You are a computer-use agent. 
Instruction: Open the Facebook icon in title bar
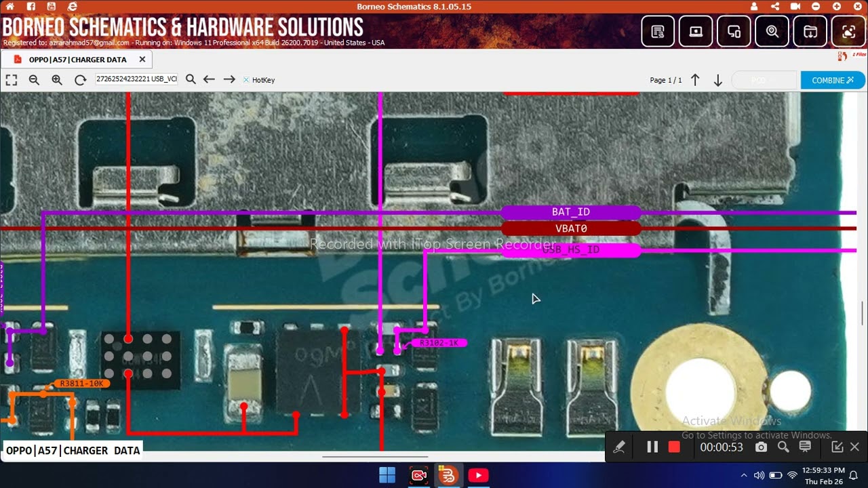31,6
